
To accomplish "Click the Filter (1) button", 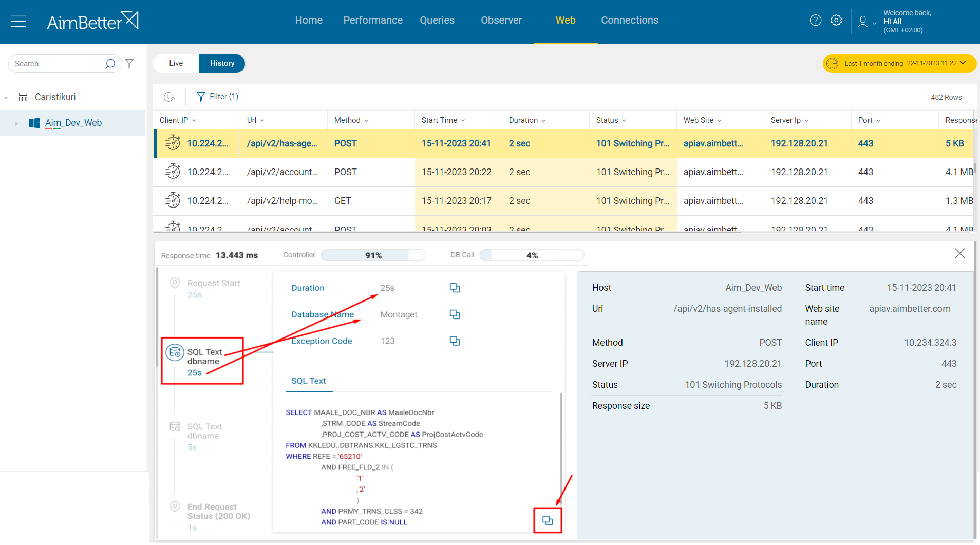I will 217,97.
